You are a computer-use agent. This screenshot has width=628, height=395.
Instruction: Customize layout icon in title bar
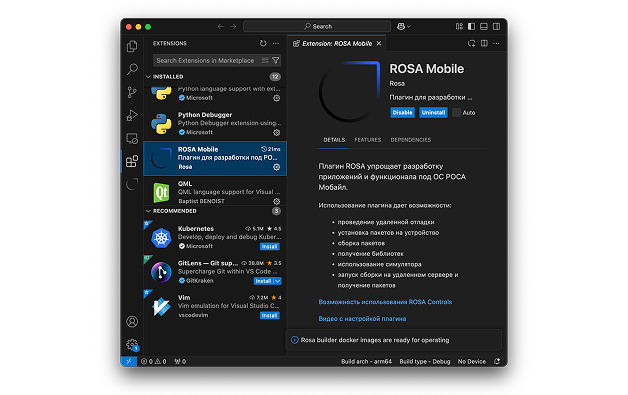[x=459, y=26]
